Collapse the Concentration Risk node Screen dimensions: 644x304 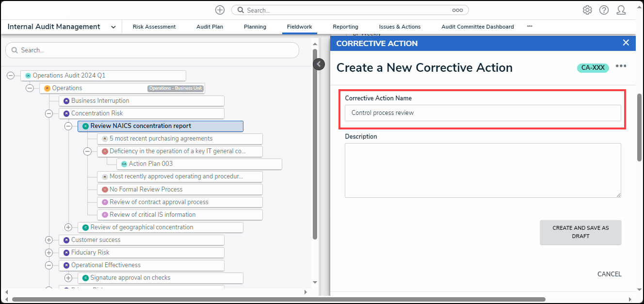[x=49, y=113]
